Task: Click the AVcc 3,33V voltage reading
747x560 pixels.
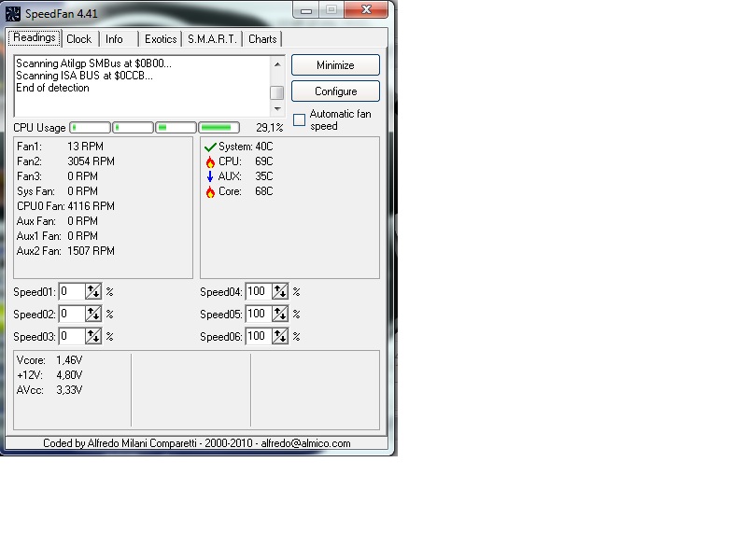Action: pos(49,390)
